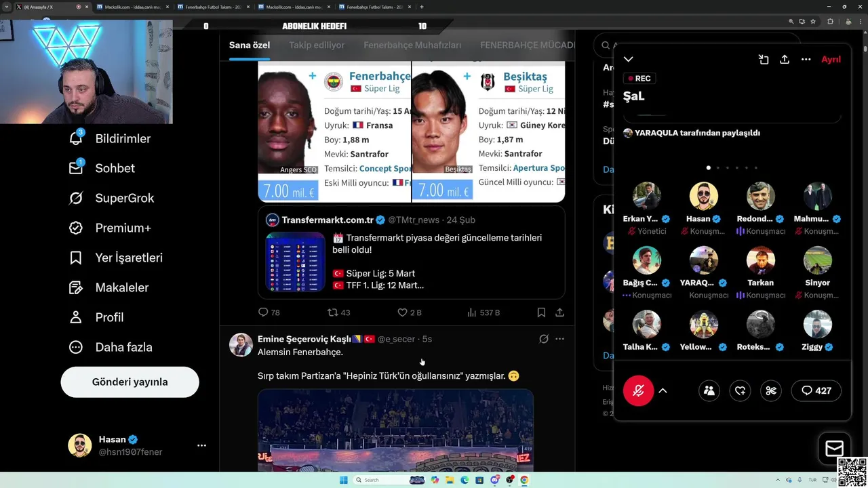The width and height of the screenshot is (868, 488).
Task: Open Emine Şeçeroviç Kaşlı profile avatar
Action: coord(241,345)
